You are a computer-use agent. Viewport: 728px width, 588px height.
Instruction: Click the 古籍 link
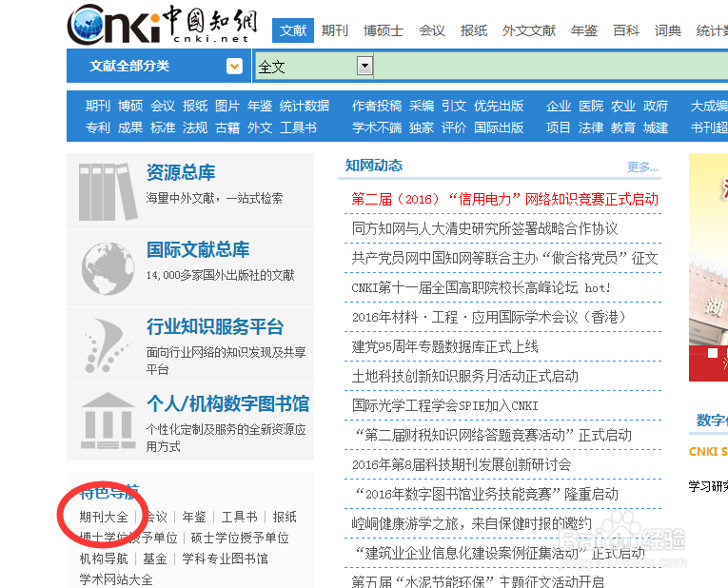tap(227, 127)
